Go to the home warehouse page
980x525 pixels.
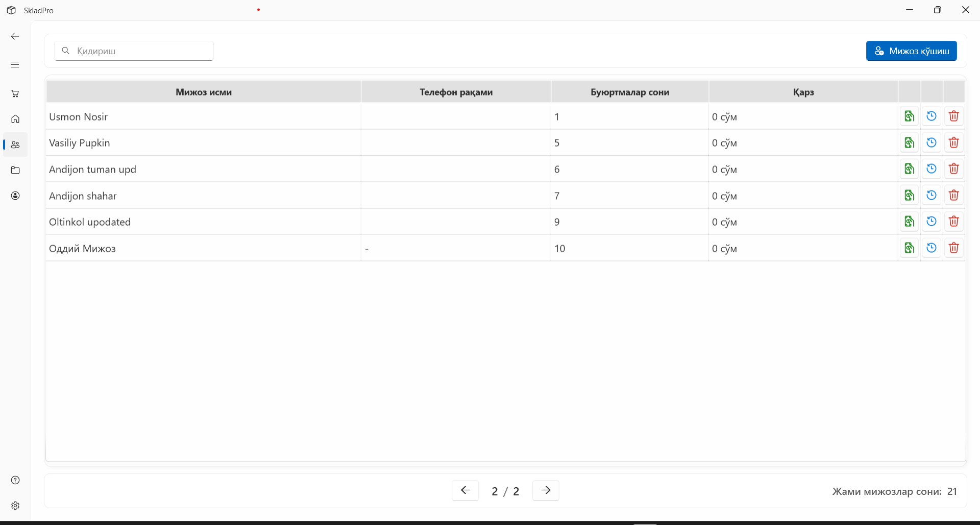point(15,119)
